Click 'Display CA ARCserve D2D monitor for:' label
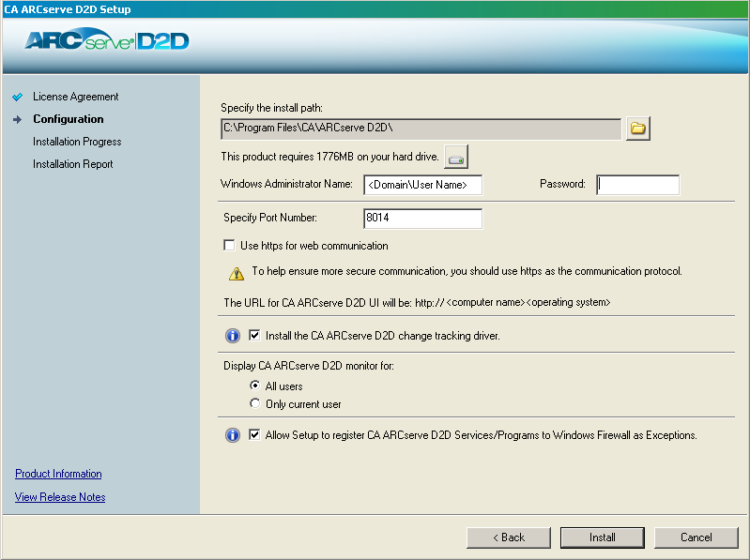The height and width of the screenshot is (560, 750). coord(309,366)
